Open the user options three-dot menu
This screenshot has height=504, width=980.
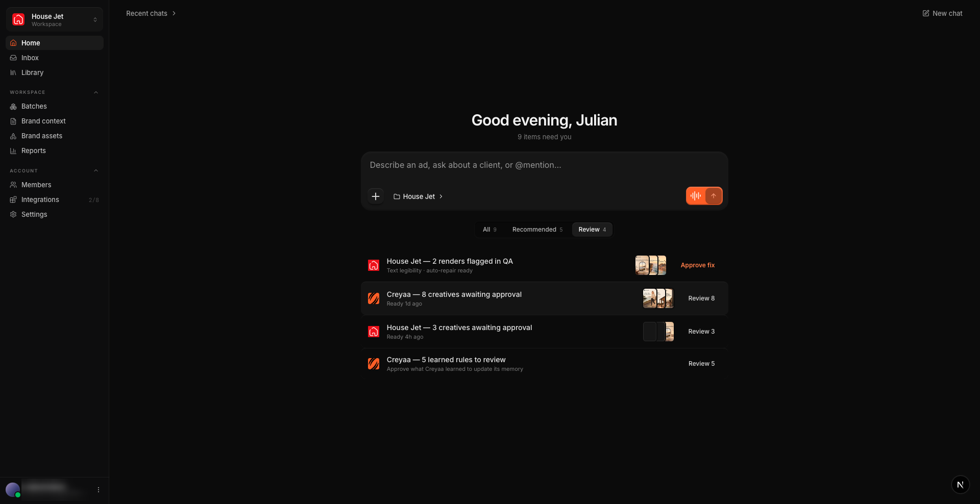coord(99,490)
